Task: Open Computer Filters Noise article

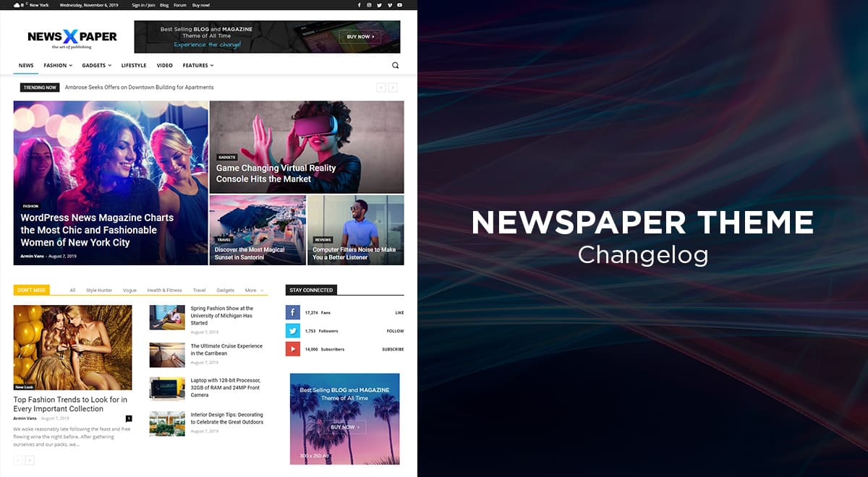Action: [x=354, y=254]
